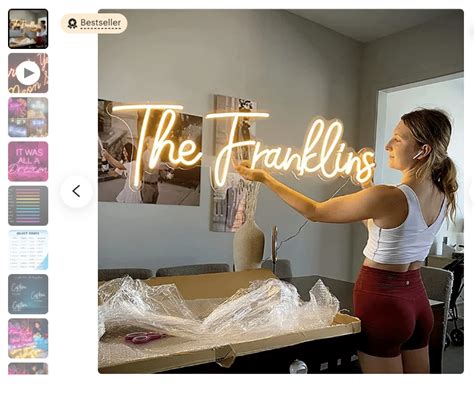Play the listing video via the play icon

click(28, 73)
